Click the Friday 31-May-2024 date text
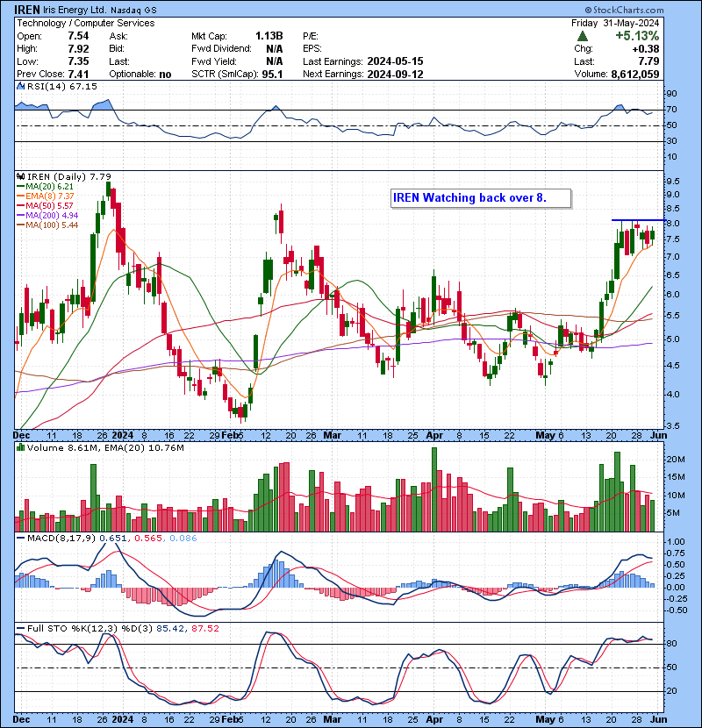The width and height of the screenshot is (702, 728). [x=615, y=23]
